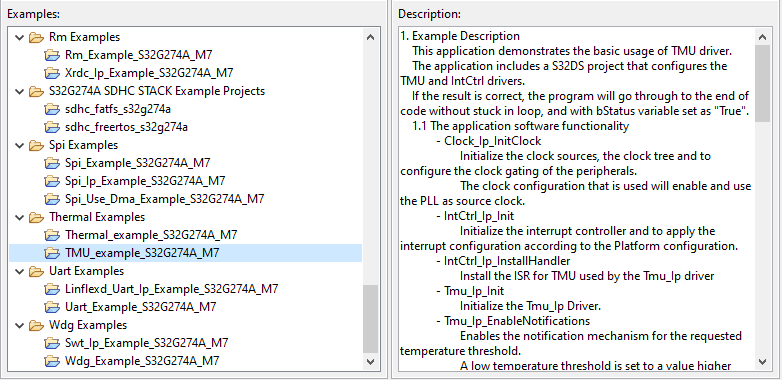The image size is (782, 380).
Task: Click '1.1 The application software functionality' text
Action: 521,126
